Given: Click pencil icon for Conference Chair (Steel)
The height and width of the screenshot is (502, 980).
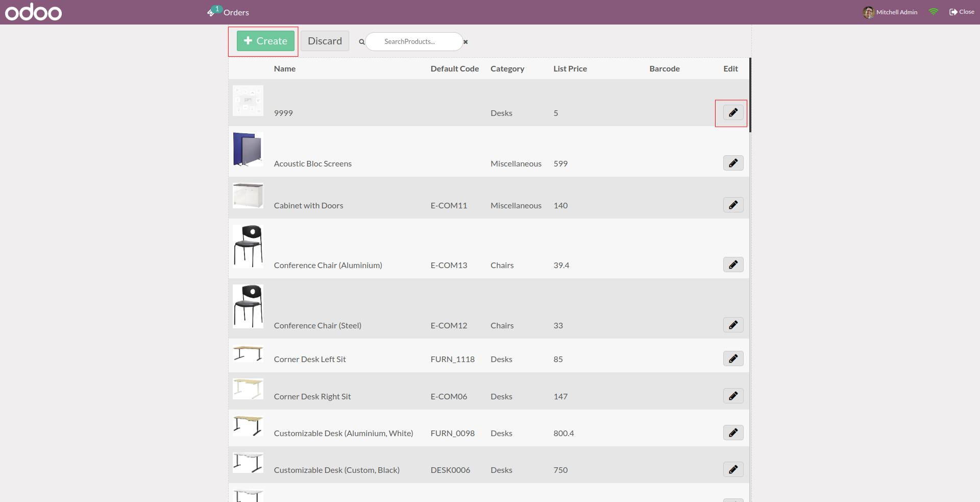Looking at the screenshot, I should pos(733,325).
